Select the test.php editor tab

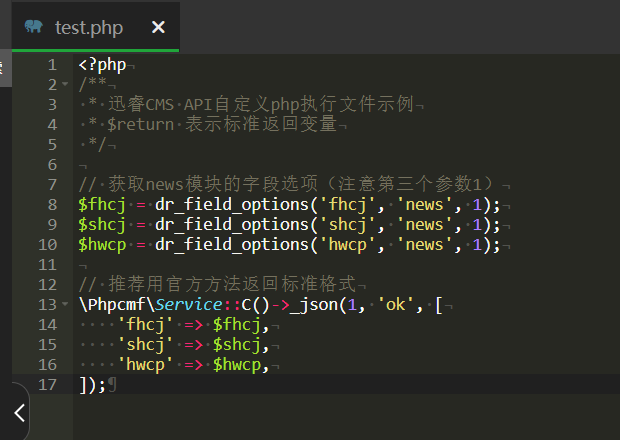pos(96,27)
